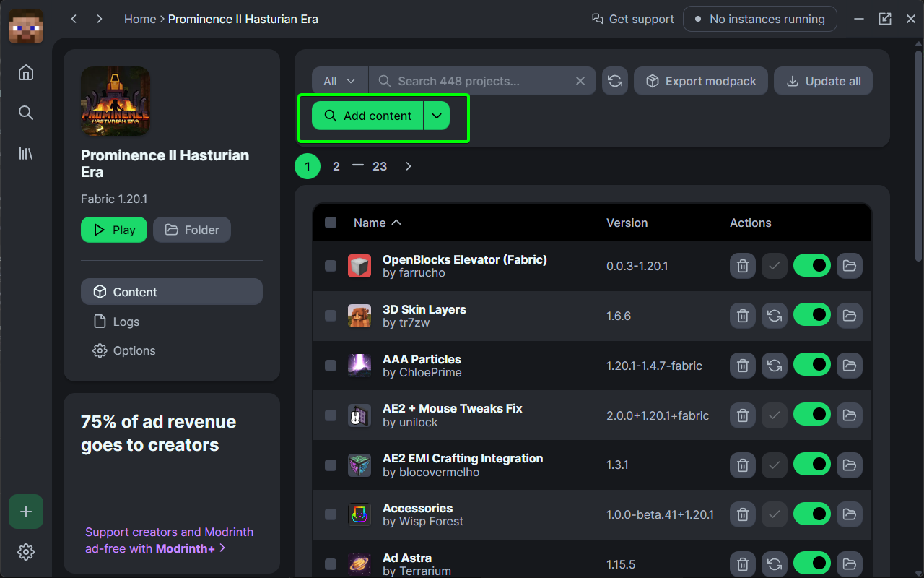
Task: Expand the Add content dropdown arrow
Action: pos(437,116)
